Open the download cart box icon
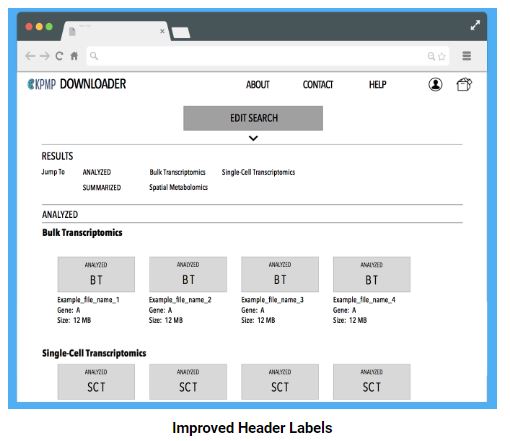This screenshot has width=510, height=441. click(x=464, y=84)
